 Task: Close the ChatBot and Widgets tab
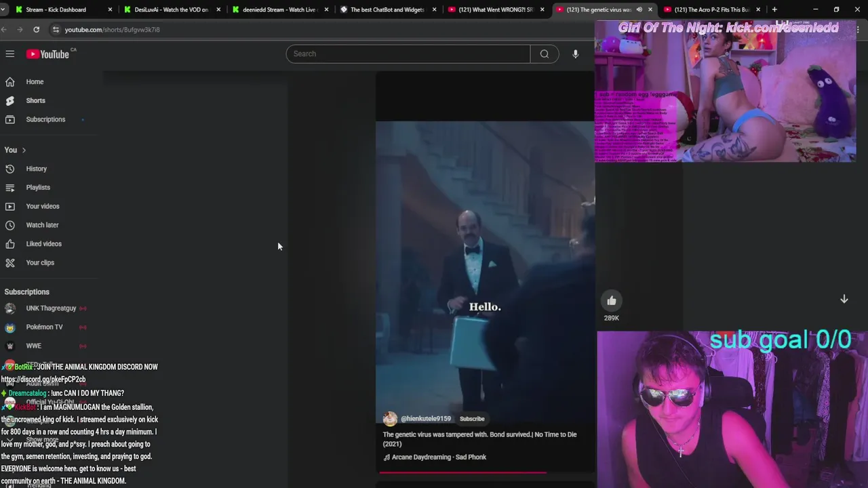(435, 9)
